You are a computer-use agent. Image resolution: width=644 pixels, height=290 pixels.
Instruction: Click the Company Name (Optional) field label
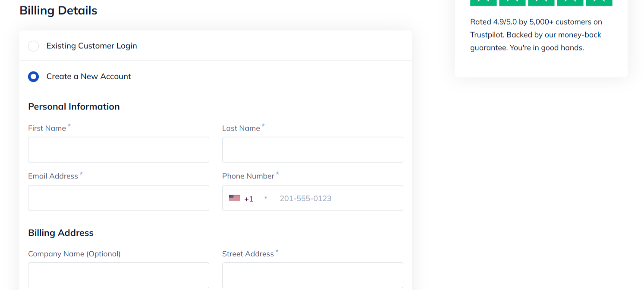coord(74,254)
